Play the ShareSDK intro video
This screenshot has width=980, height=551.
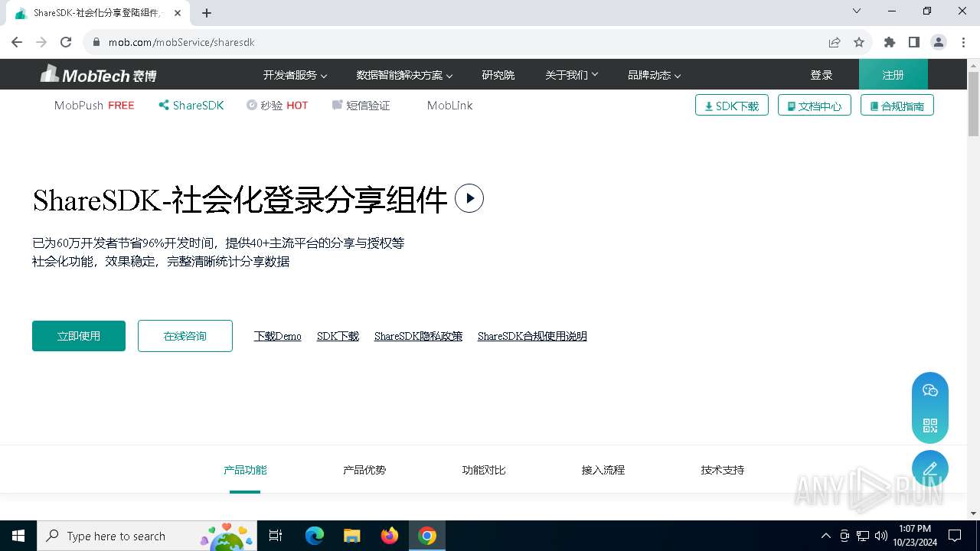(469, 198)
